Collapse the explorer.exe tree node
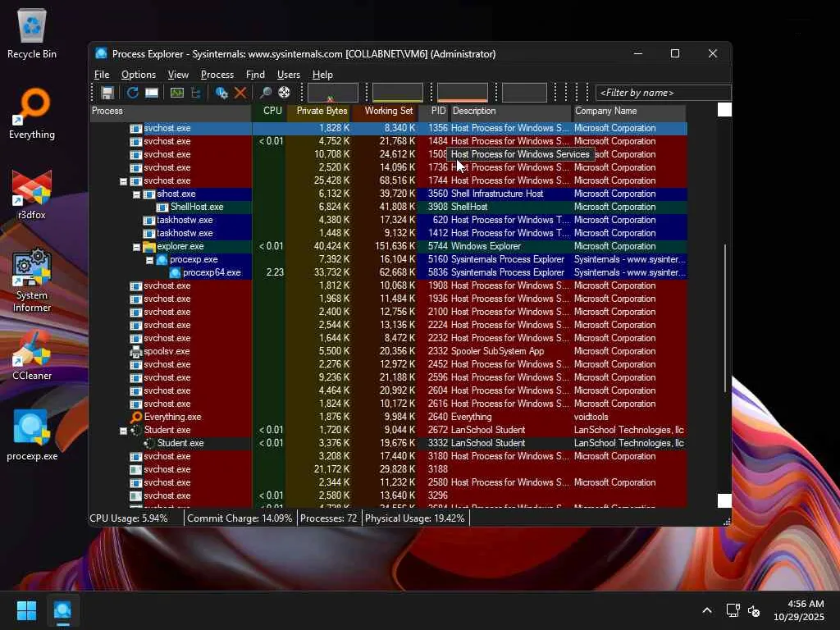 click(x=137, y=247)
